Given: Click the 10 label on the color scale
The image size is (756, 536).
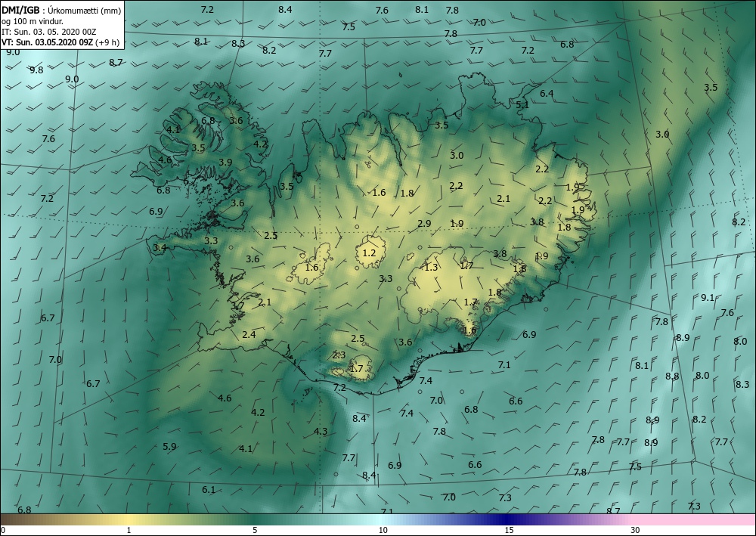Looking at the screenshot, I should tap(383, 531).
